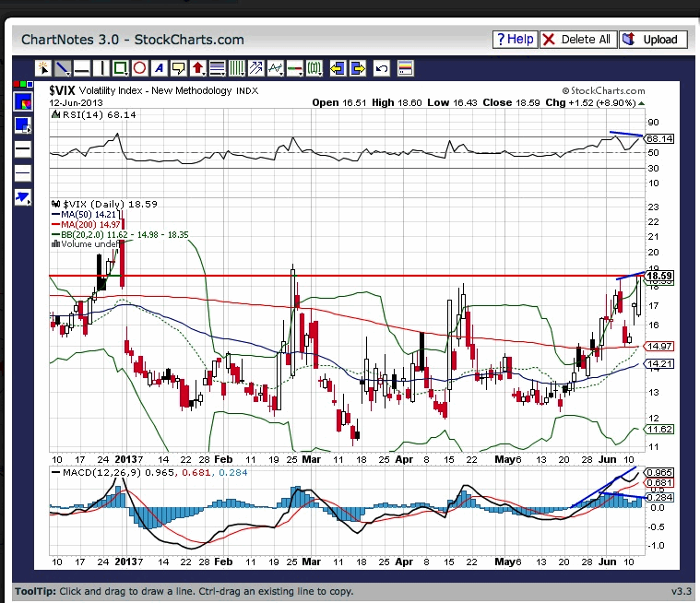Click the Delete All button

(x=578, y=40)
